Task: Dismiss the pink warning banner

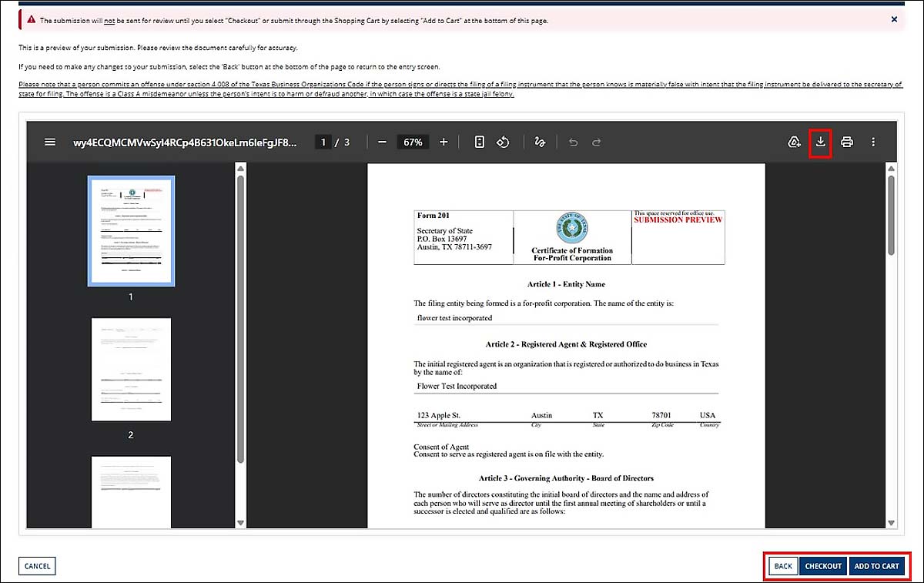Action: pyautogui.click(x=894, y=20)
